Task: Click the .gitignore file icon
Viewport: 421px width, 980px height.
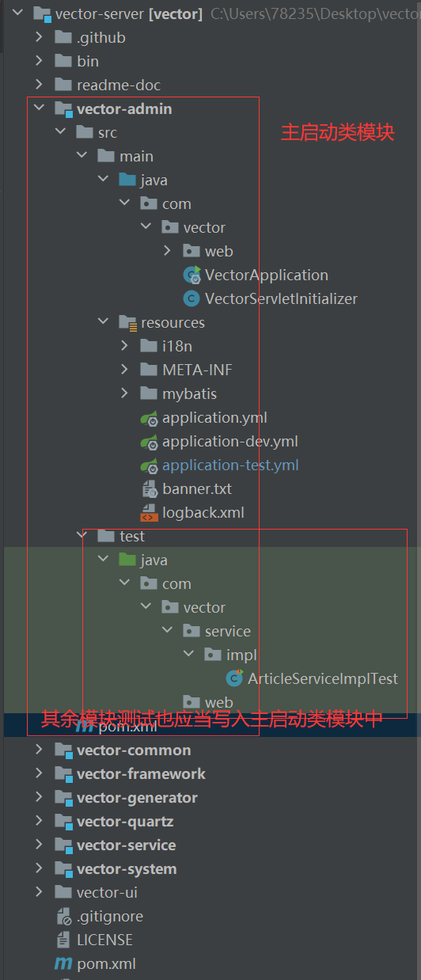Action: 64,917
